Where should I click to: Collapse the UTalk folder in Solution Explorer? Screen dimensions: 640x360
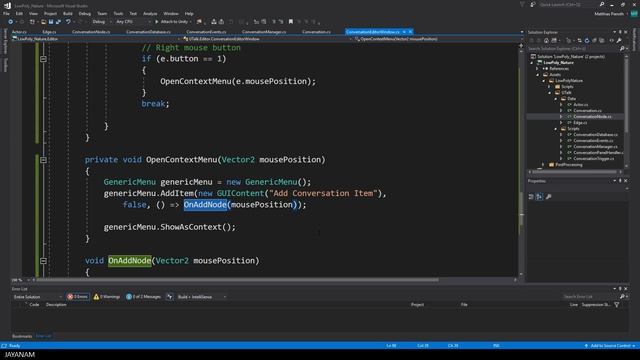[x=549, y=93]
